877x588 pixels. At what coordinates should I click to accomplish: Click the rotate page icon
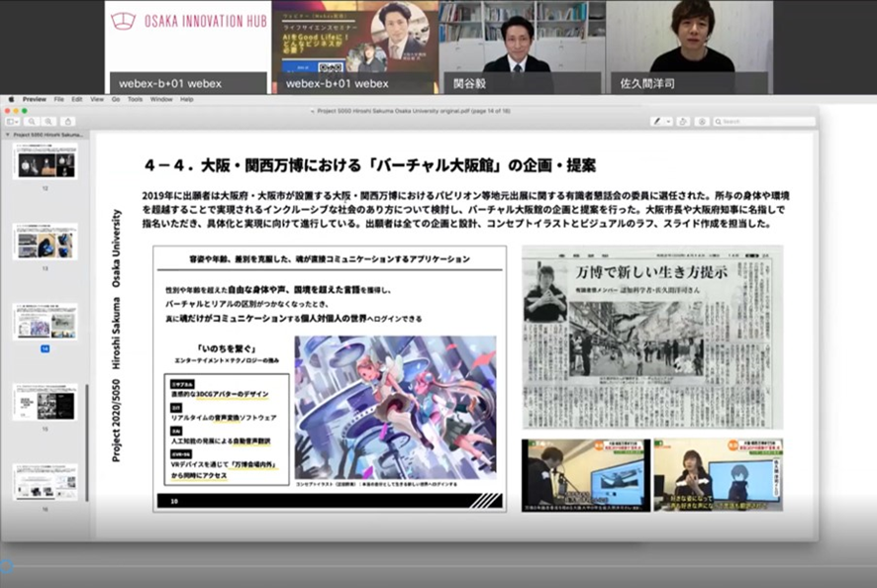[684, 121]
